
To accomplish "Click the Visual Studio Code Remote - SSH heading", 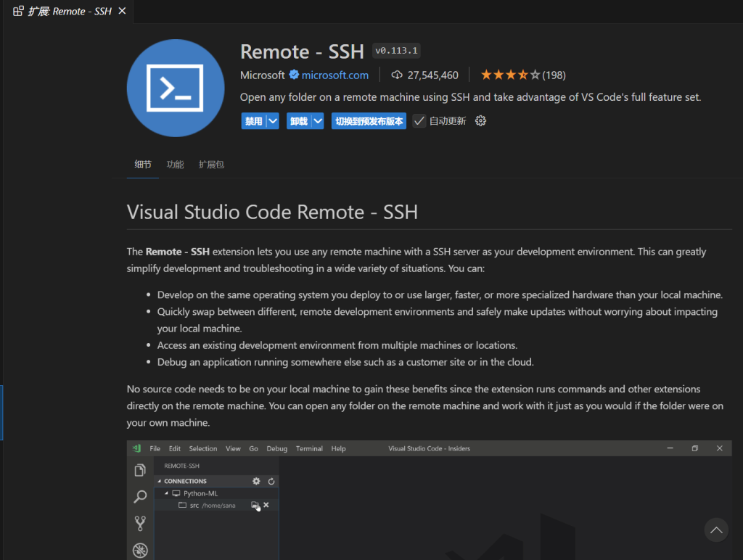I will pyautogui.click(x=272, y=212).
